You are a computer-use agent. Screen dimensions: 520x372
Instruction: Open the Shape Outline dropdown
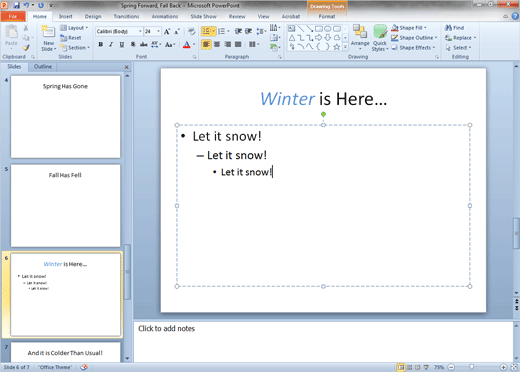coord(414,38)
